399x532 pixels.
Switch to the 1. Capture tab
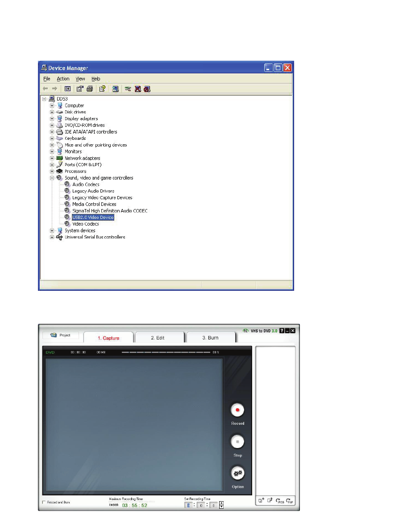108,338
